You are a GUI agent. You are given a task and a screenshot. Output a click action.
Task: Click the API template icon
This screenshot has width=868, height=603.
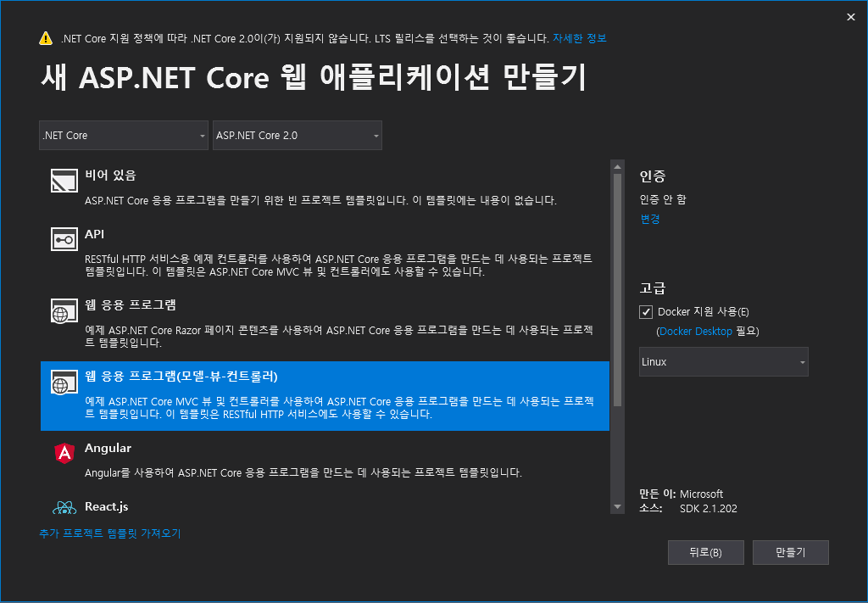64,240
